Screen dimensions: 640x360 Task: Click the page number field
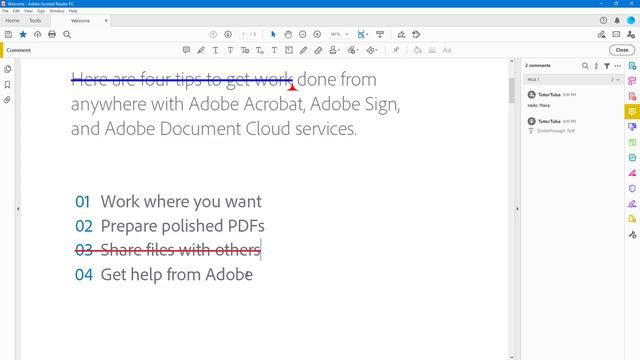[x=244, y=35]
